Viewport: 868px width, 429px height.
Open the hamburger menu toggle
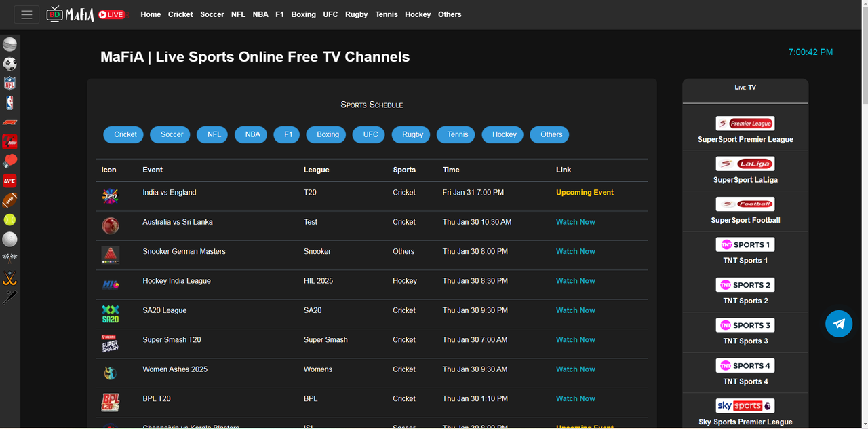26,14
